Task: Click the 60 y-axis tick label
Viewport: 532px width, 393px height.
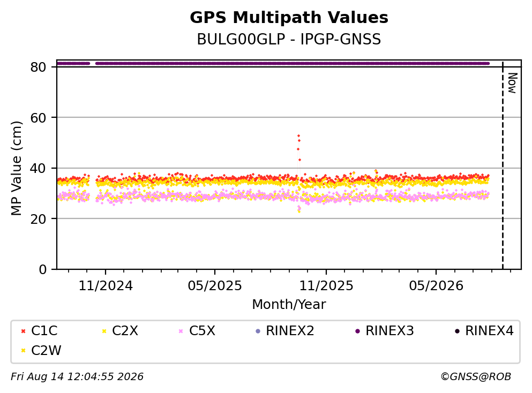Action: (38, 118)
